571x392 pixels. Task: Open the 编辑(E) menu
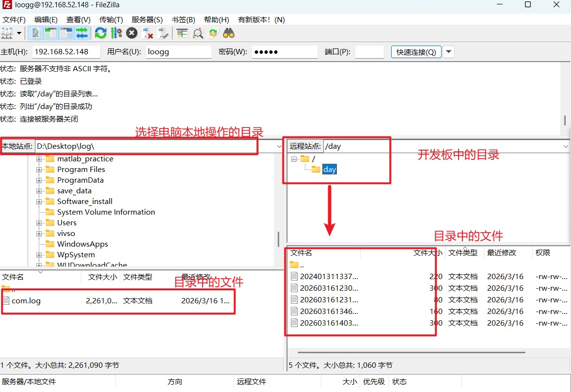[x=46, y=20]
